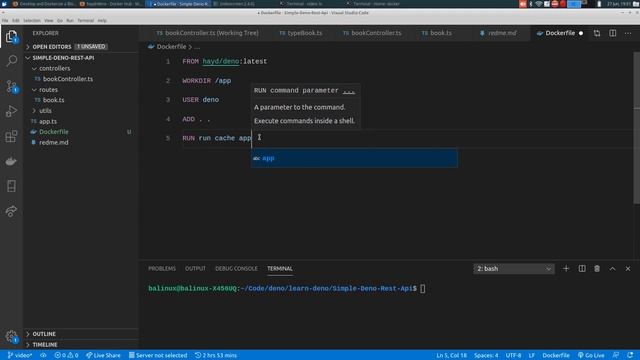
Task: Open feedback icon in status bar
Action: point(616,355)
